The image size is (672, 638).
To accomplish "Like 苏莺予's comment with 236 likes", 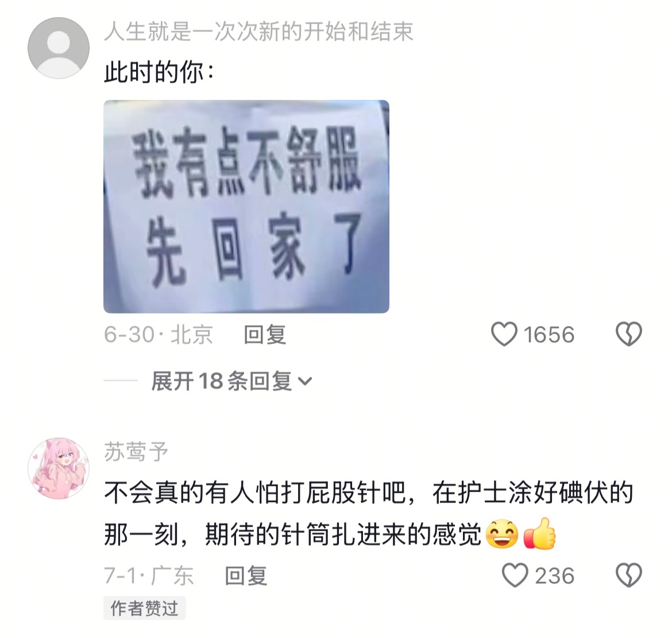I will point(515,575).
